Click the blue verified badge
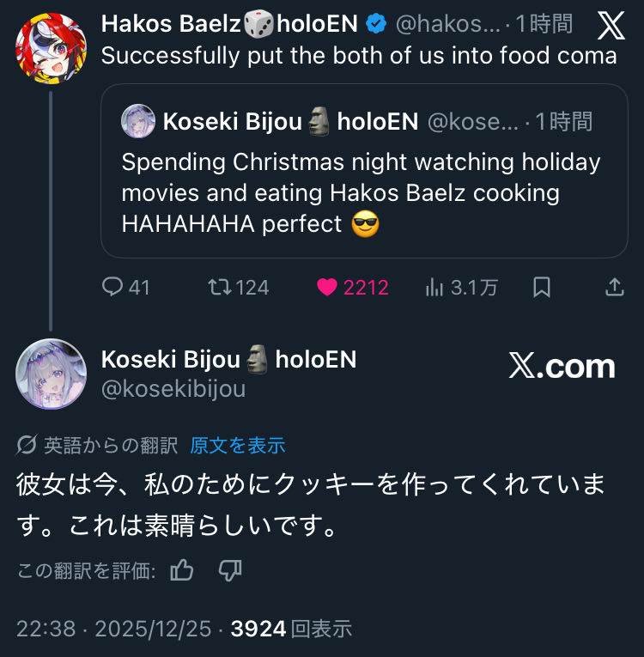 click(376, 24)
